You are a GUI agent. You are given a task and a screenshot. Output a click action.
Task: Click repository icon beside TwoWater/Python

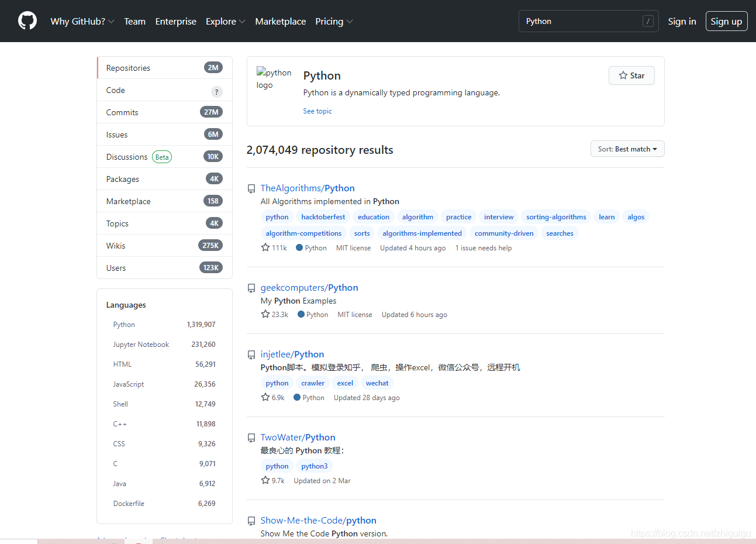click(x=251, y=438)
